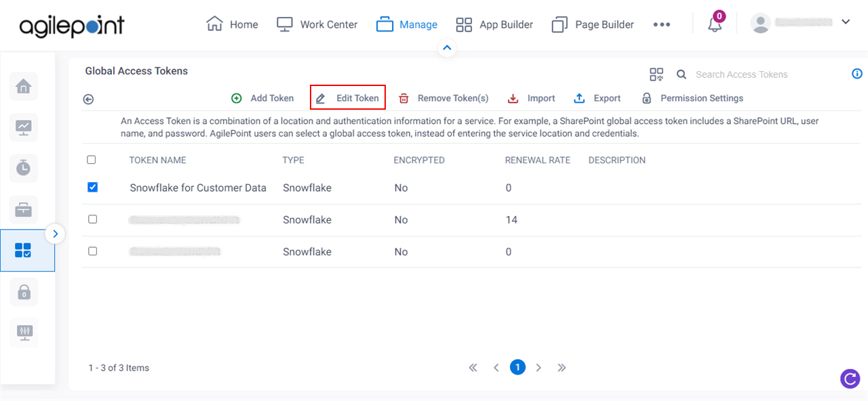Open sidebar lock icon
Screen dimensions: 868x401
click(x=24, y=292)
